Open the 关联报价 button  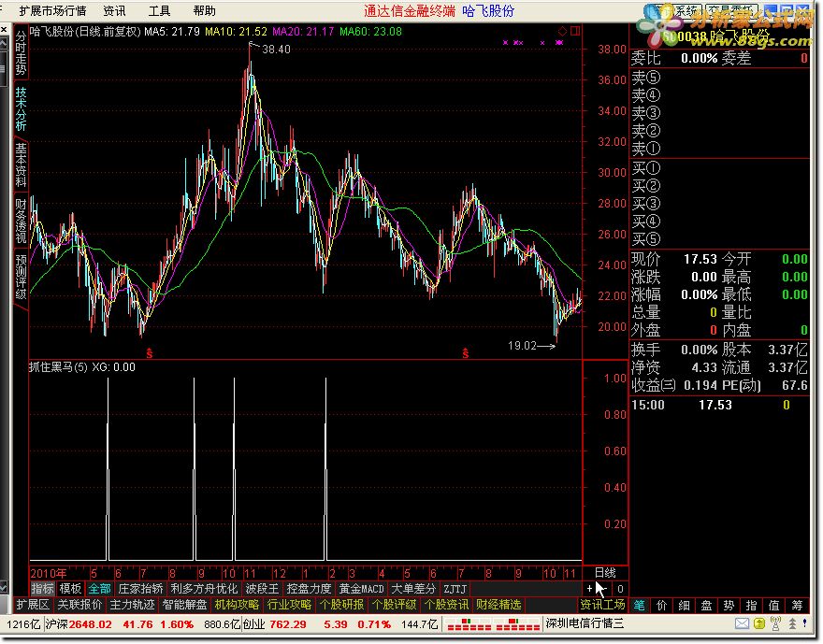[79, 605]
